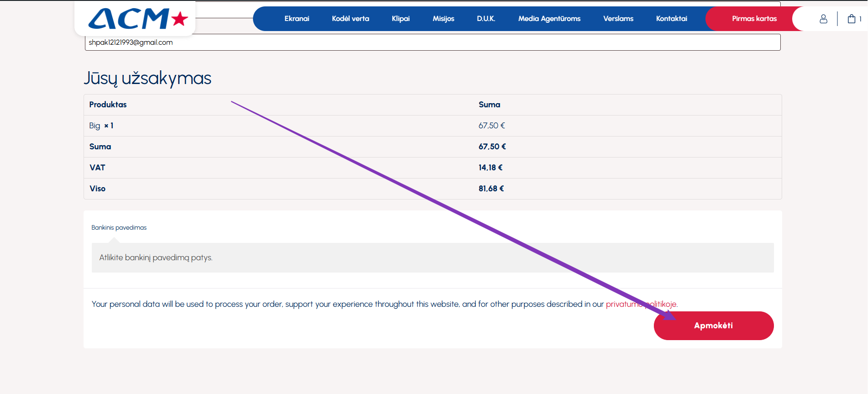Click the Viso total 81,68 € amount
This screenshot has height=394, width=868.
491,189
